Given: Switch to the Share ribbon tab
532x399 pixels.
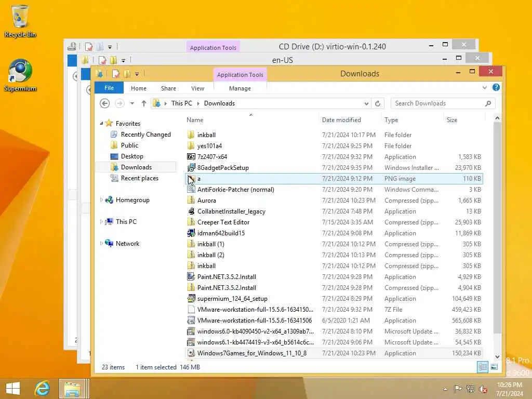Looking at the screenshot, I should coord(168,88).
